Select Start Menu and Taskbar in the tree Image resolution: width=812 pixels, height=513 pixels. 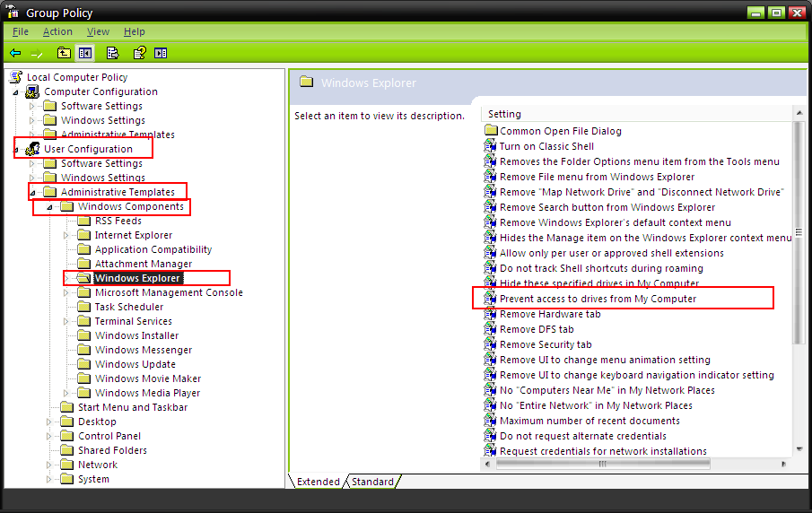(133, 407)
